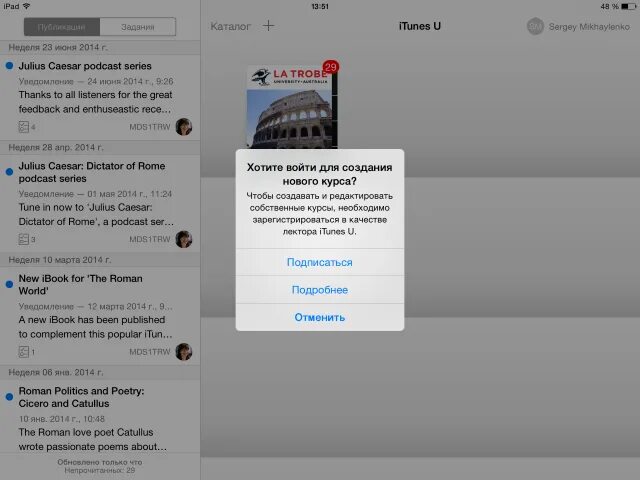The width and height of the screenshot is (640, 480).
Task: Switch to the Публикации tab
Action: click(62, 27)
